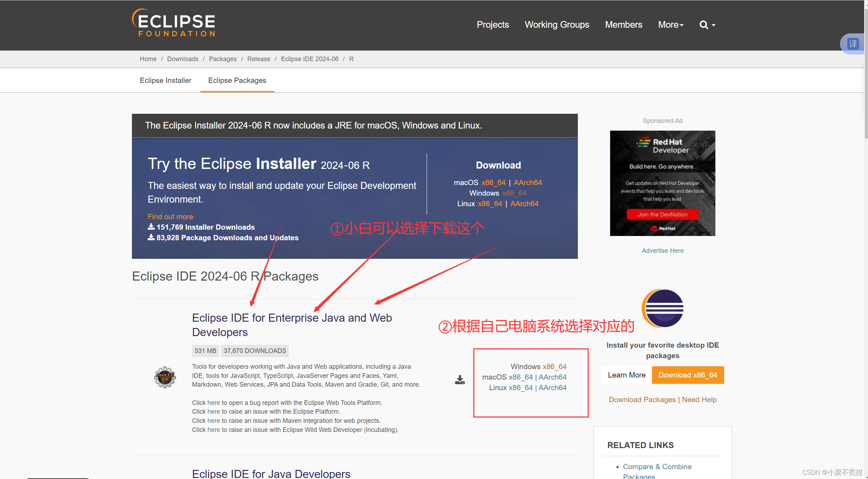
Task: Open the Projects menu item
Action: point(493,25)
